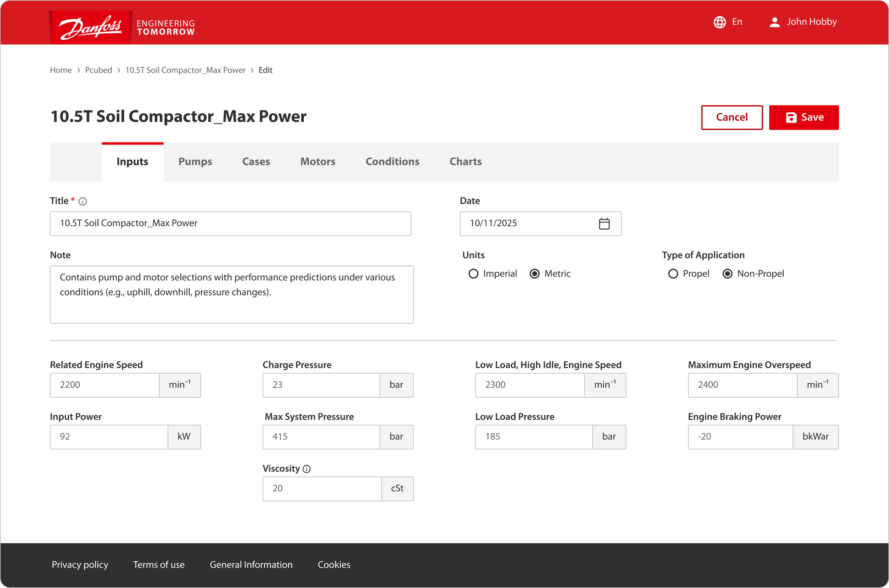This screenshot has width=889, height=588.
Task: Go to Pcubed breadcrumb link
Action: pyautogui.click(x=99, y=70)
